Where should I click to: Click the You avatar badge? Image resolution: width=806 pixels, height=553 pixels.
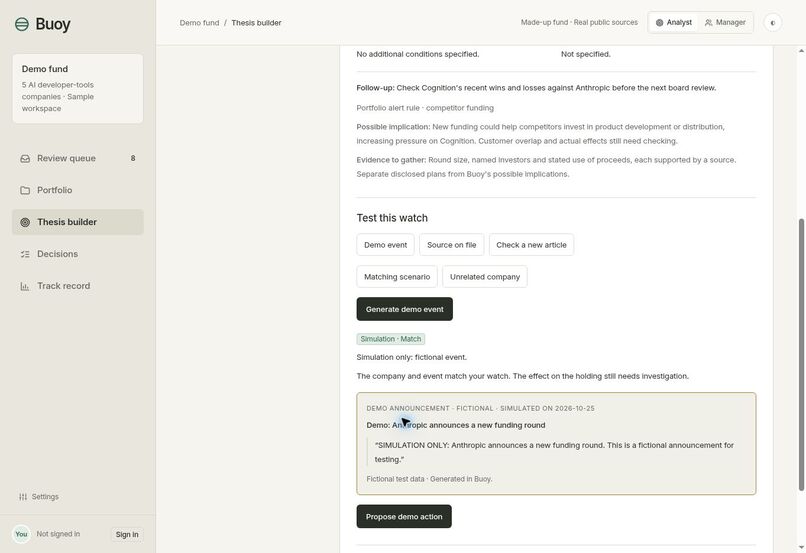point(21,534)
